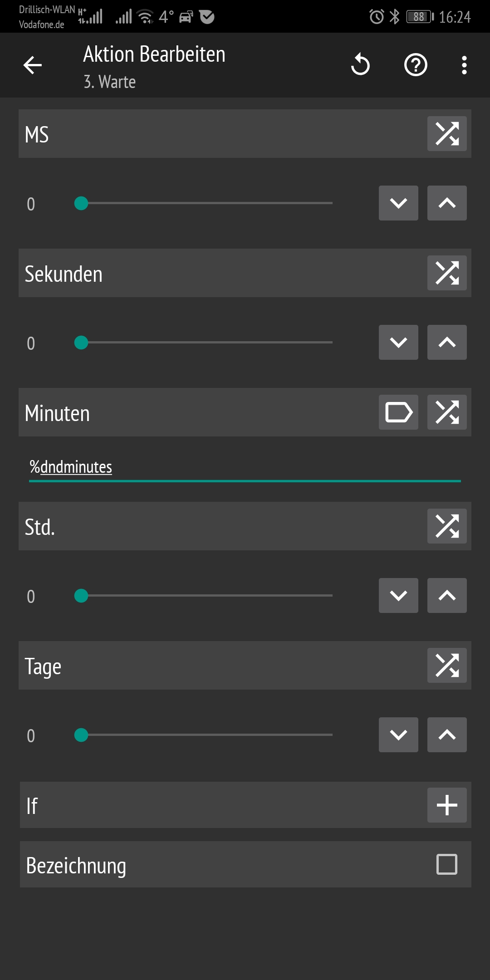This screenshot has width=490, height=980.
Task: Decrease Sekunden value with down chevron
Action: [x=398, y=343]
